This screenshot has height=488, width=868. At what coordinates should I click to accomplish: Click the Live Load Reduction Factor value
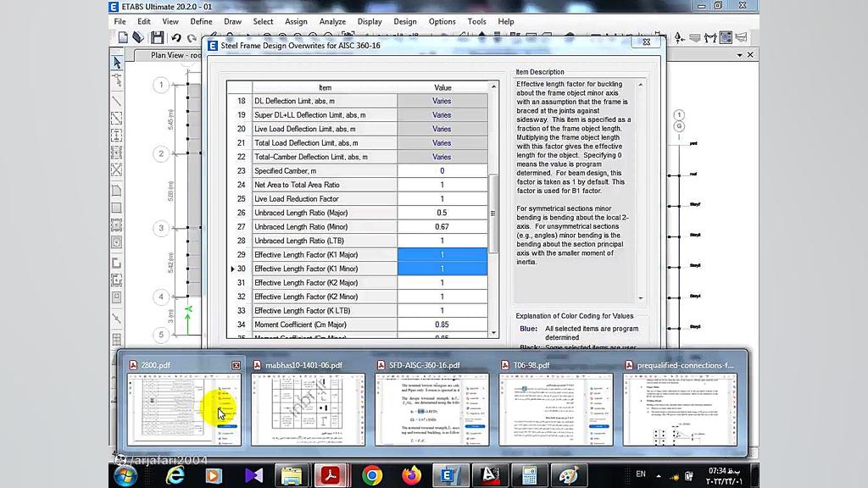click(442, 198)
